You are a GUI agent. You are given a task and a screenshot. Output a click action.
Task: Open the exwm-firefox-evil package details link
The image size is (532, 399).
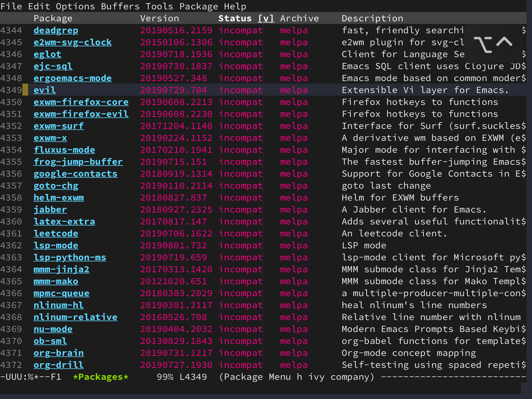(x=81, y=114)
